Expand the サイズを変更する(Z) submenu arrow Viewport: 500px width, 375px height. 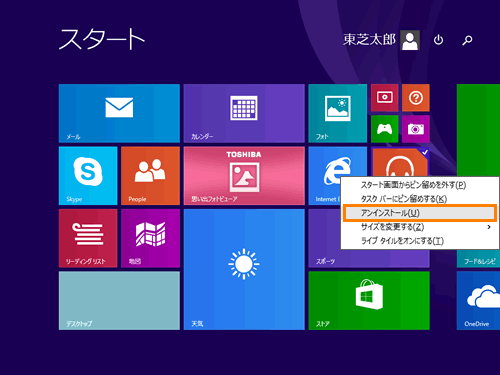pyautogui.click(x=489, y=227)
